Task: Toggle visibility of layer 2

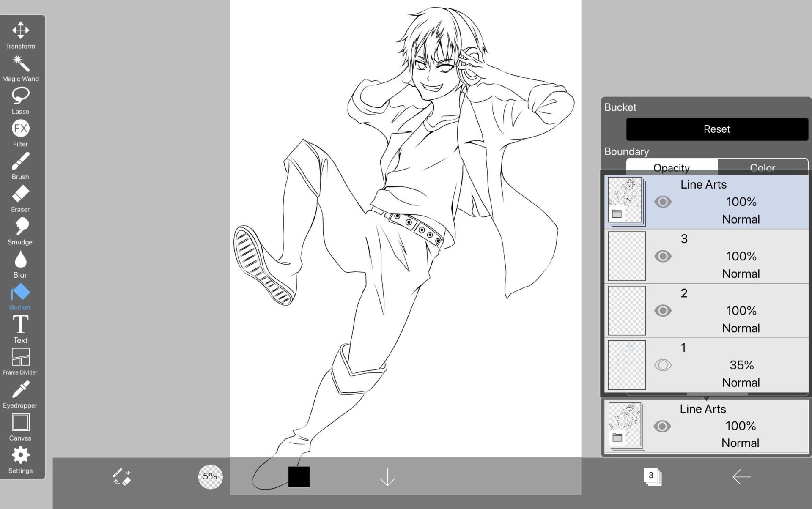Action: tap(663, 311)
